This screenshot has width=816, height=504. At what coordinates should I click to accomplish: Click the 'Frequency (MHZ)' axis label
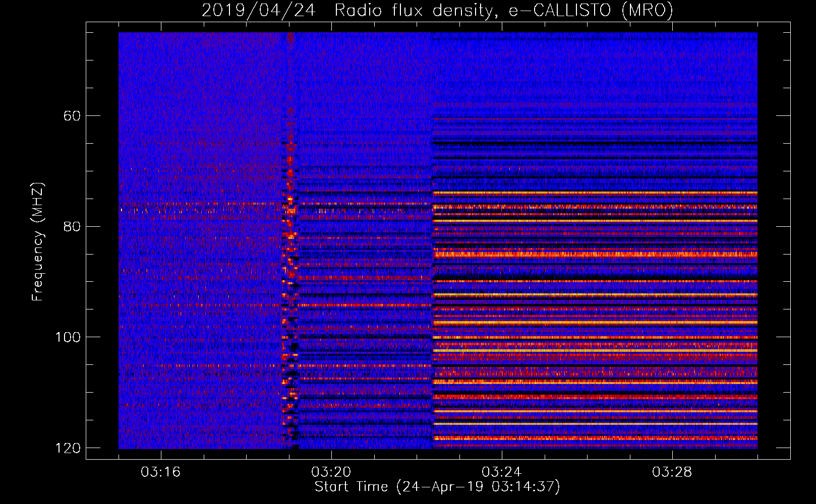pyautogui.click(x=38, y=241)
